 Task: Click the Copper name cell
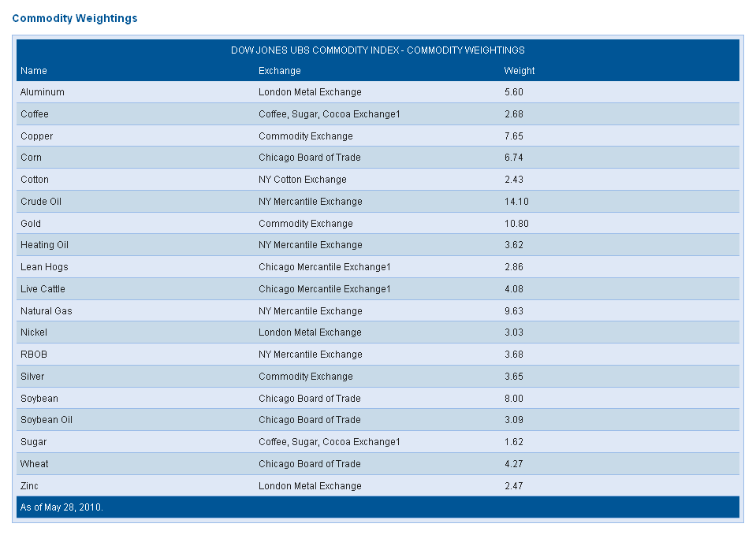pos(36,136)
